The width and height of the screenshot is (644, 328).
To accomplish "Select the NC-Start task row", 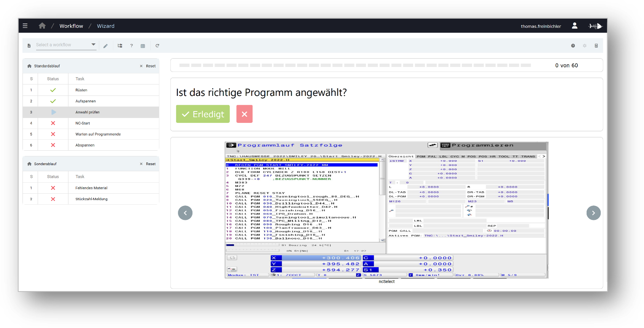I will [91, 123].
